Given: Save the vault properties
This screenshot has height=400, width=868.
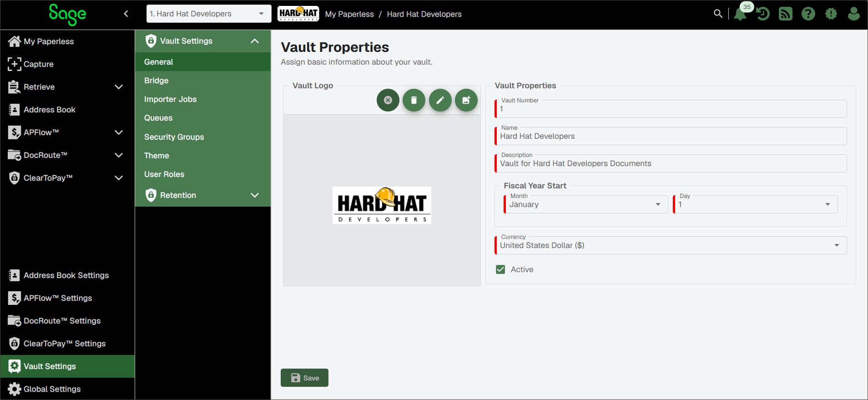Looking at the screenshot, I should point(304,378).
